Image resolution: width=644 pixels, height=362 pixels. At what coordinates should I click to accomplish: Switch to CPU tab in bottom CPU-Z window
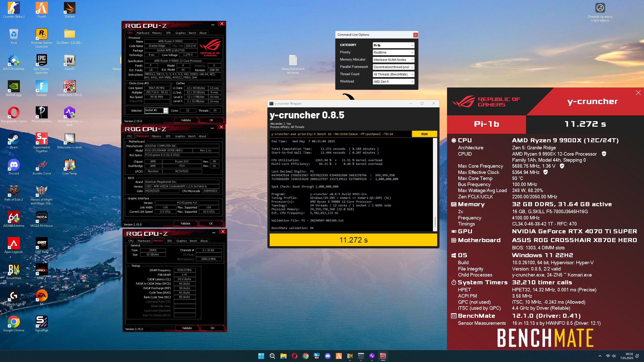(131, 241)
